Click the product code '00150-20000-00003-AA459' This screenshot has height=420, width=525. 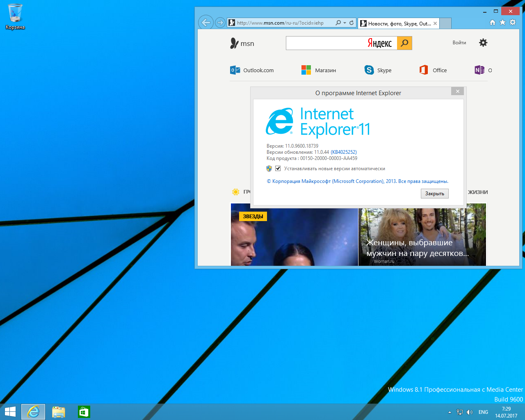[329, 158]
